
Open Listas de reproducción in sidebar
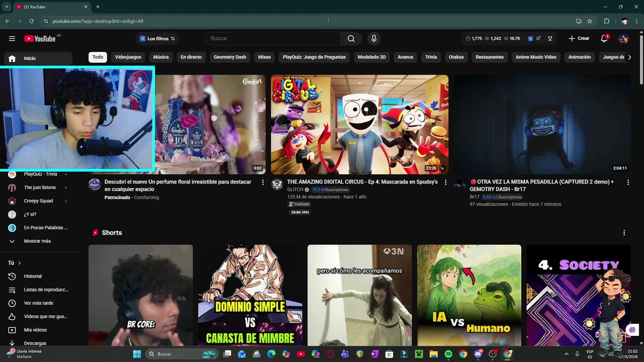(39, 290)
